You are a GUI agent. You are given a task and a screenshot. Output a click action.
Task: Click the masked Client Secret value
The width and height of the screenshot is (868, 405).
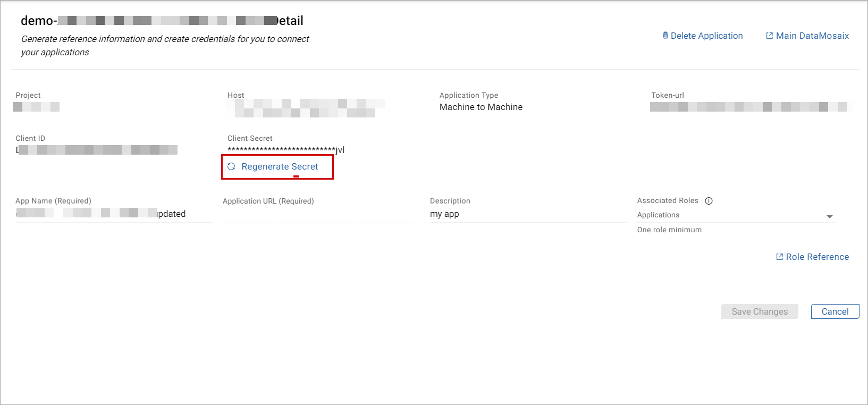(285, 150)
